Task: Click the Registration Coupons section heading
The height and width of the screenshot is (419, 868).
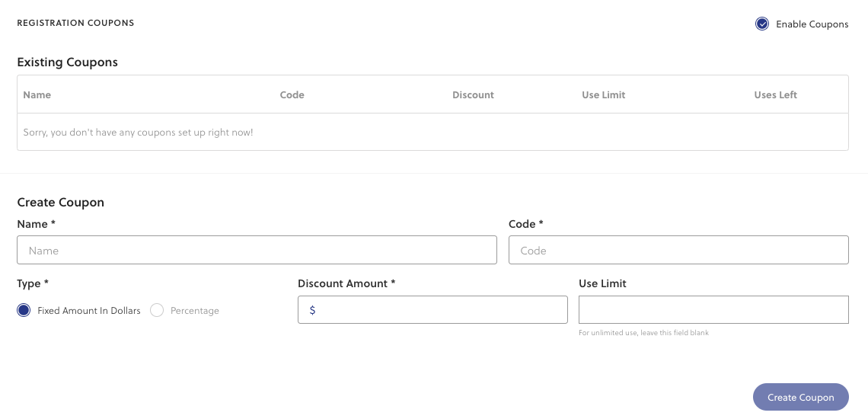Action: 75,24
